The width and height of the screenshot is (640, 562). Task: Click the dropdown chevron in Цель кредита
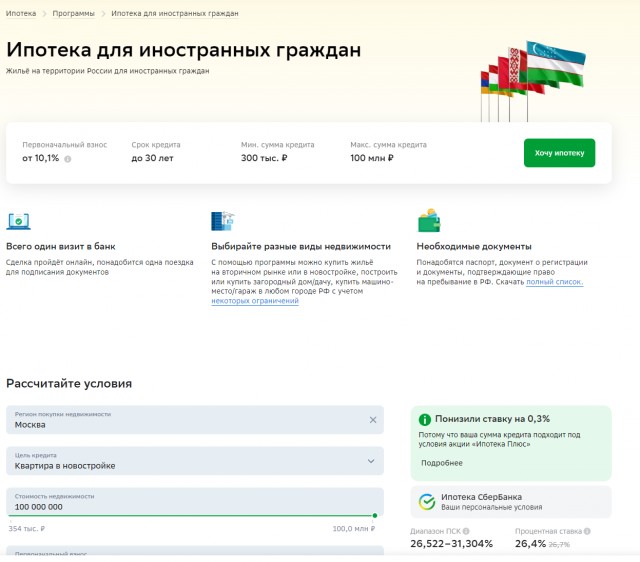point(371,461)
